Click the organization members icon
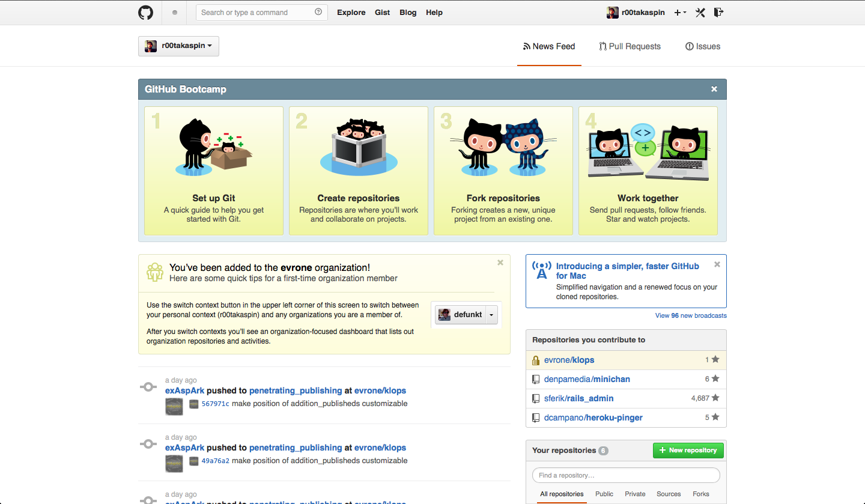 tap(155, 272)
